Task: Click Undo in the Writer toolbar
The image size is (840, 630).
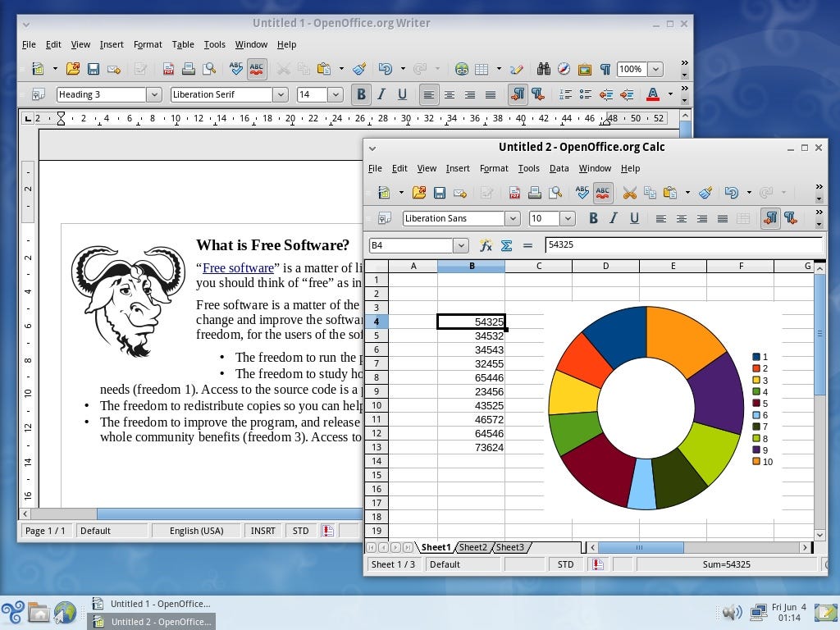Action: (386, 69)
